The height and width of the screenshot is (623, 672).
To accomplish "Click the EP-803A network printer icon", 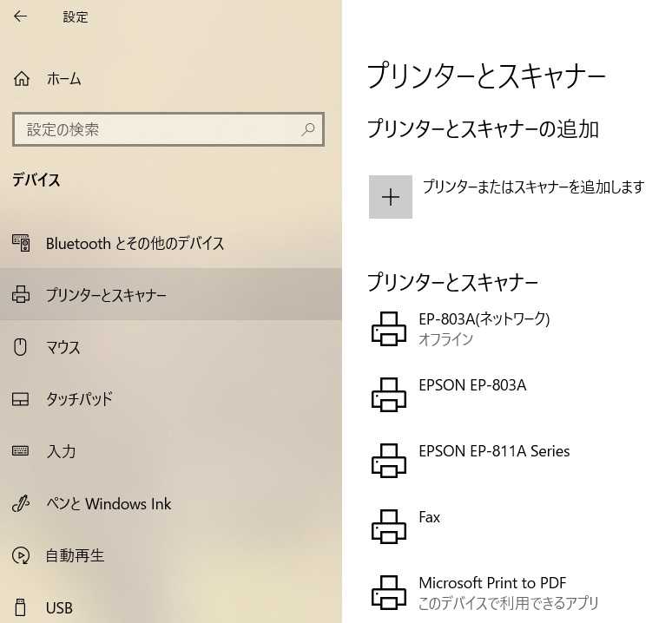I will click(x=388, y=329).
